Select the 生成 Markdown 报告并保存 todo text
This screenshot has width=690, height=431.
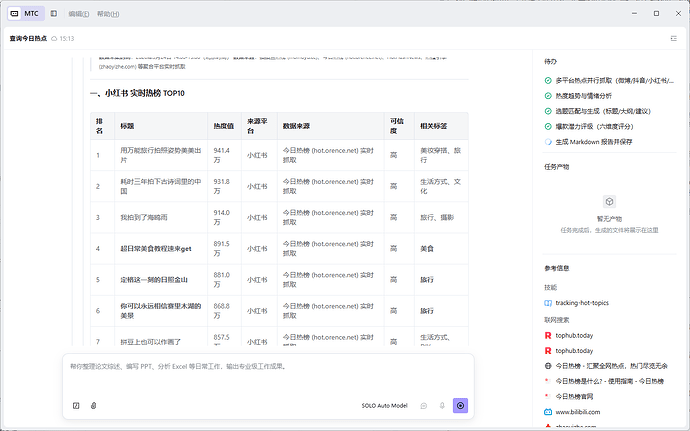click(x=594, y=142)
